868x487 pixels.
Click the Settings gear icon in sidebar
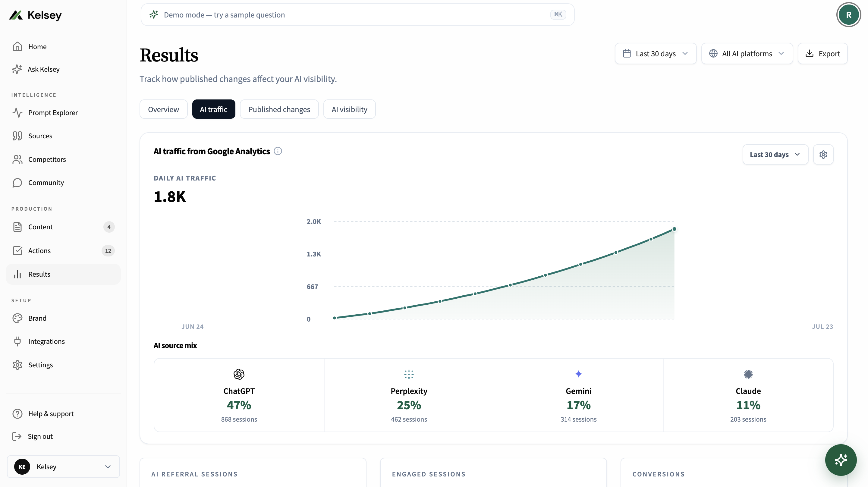[x=17, y=365]
